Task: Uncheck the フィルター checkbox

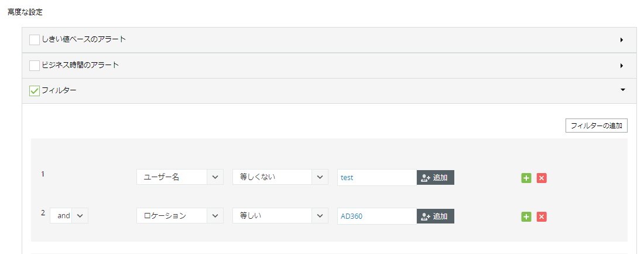Action: (x=35, y=91)
